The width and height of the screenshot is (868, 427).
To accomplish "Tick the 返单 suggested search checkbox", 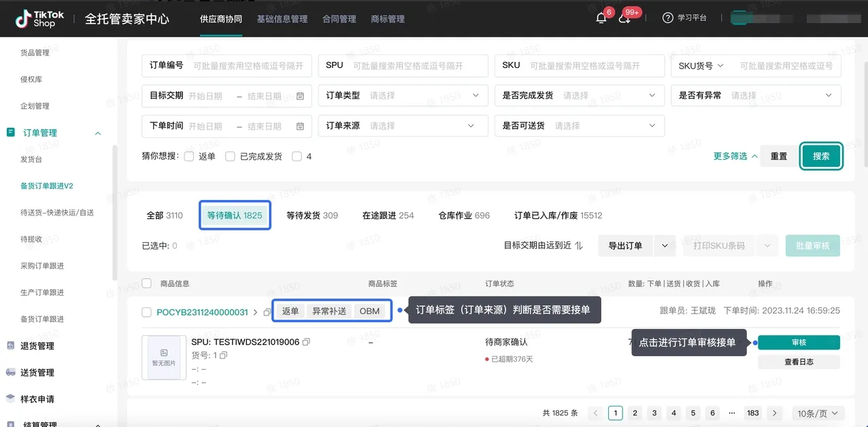I will coord(189,156).
